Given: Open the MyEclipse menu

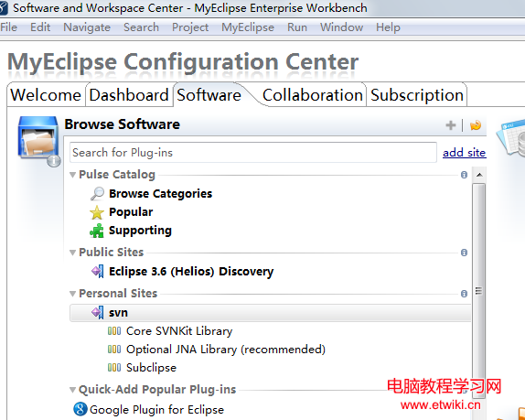Looking at the screenshot, I should click(x=248, y=27).
